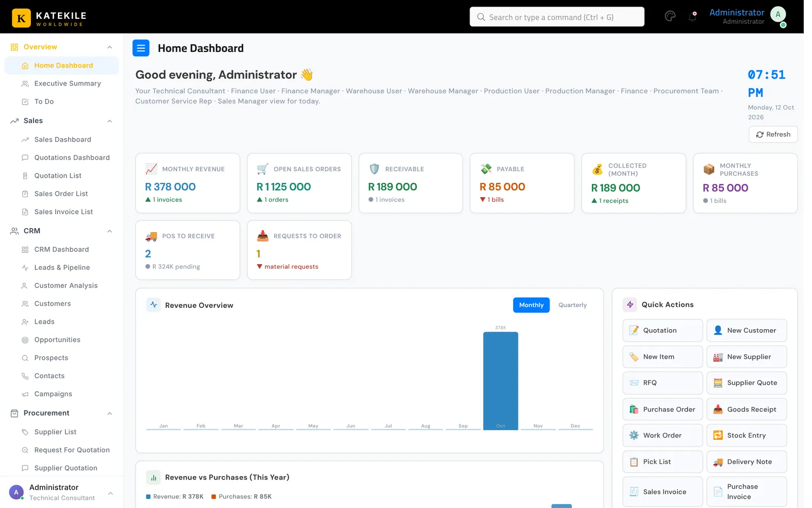
Task: Click the KATEKILE logo icon
Action: pyautogui.click(x=21, y=18)
